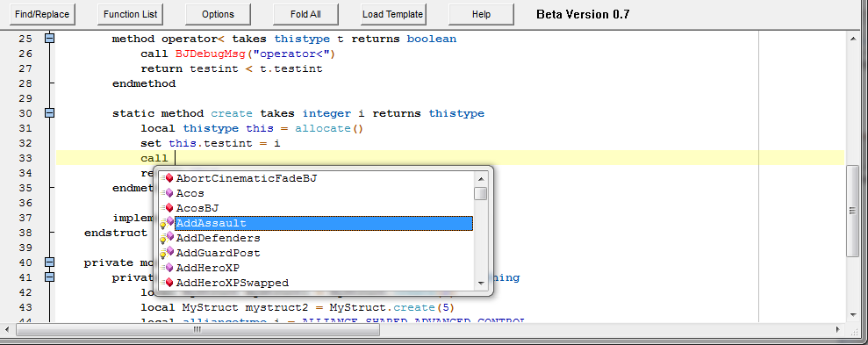Click BJDebugMsg function name on line 26

click(210, 54)
